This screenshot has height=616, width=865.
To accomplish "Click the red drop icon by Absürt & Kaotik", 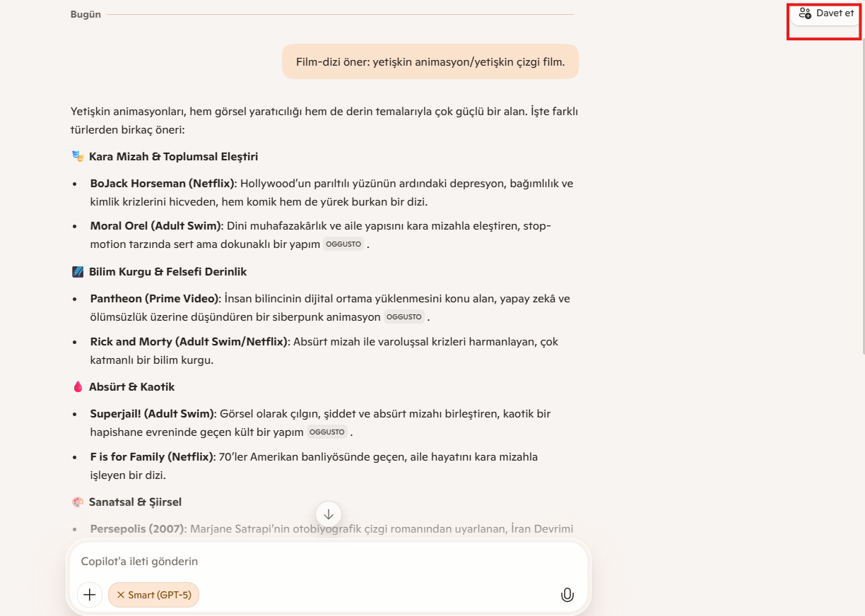I will [78, 386].
